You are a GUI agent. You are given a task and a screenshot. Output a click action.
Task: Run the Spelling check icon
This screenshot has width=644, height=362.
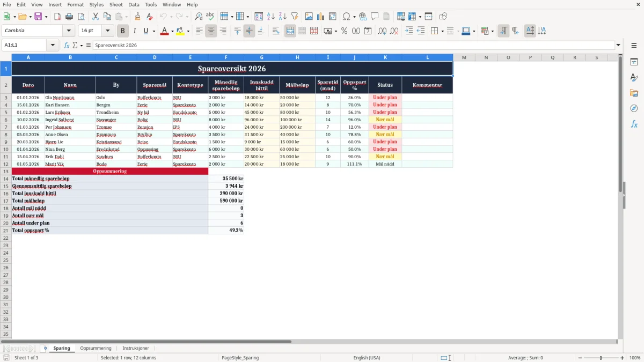click(x=210, y=17)
